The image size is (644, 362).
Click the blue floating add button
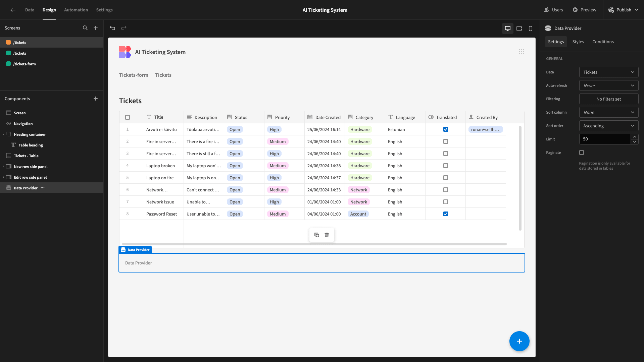point(519,341)
